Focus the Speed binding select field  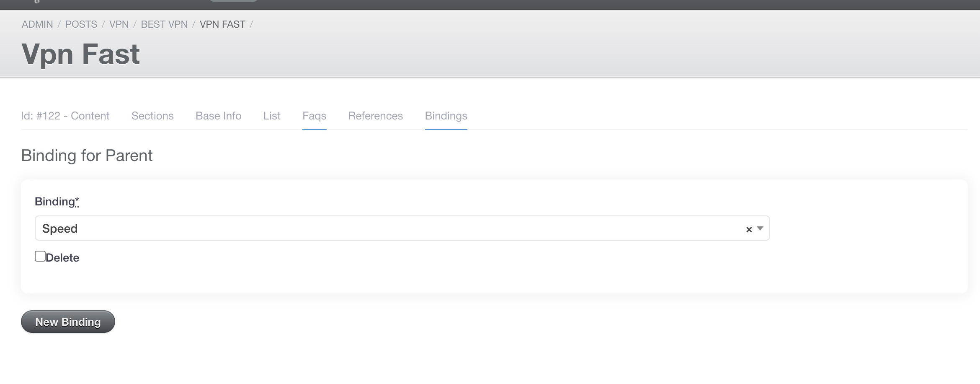point(402,228)
